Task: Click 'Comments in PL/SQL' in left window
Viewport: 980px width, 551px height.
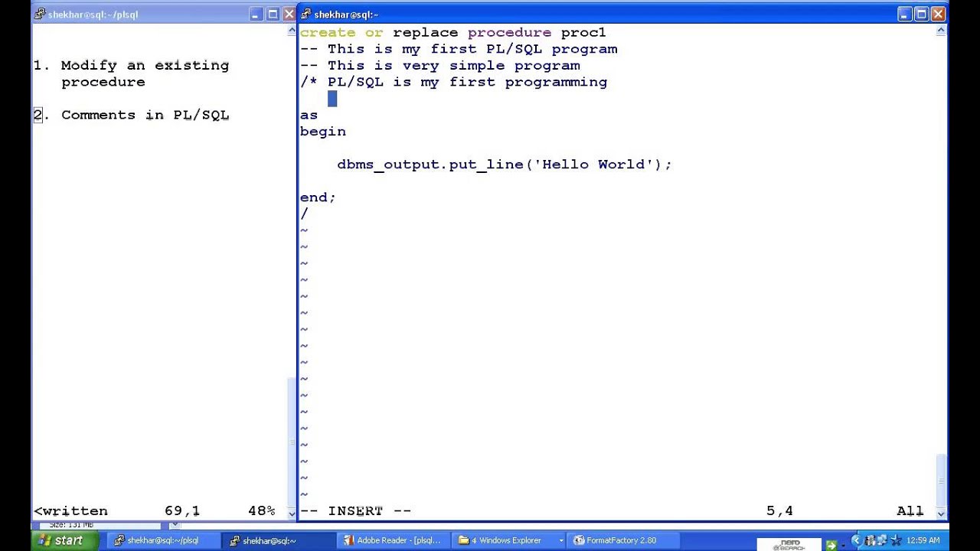Action: click(145, 115)
